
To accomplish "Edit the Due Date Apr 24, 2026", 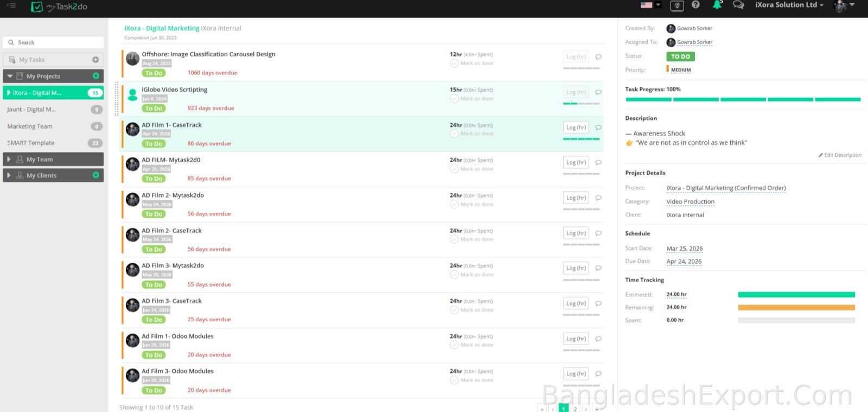I will tap(684, 262).
